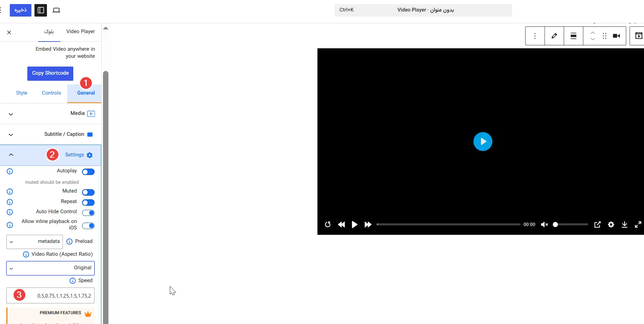Click the move up arrow in block toolbar

click(593, 32)
